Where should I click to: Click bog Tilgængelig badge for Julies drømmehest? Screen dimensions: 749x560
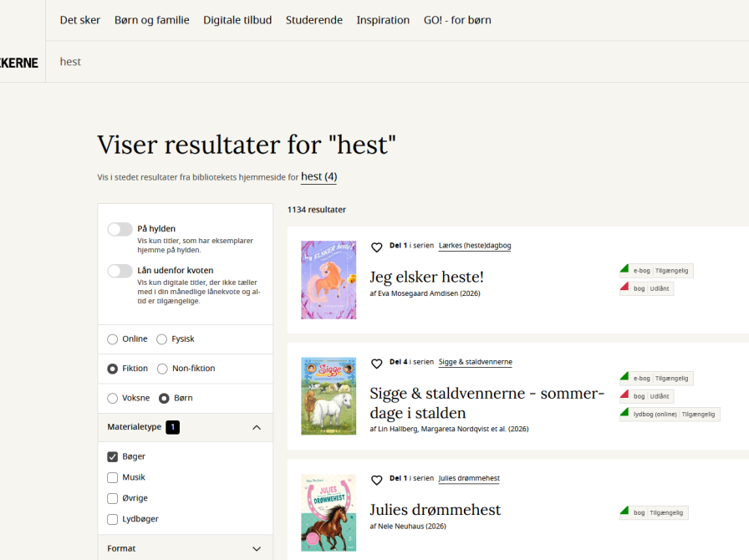click(x=654, y=512)
